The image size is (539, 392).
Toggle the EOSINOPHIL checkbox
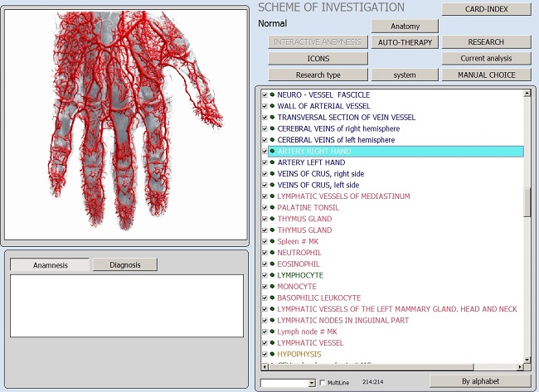(x=265, y=264)
